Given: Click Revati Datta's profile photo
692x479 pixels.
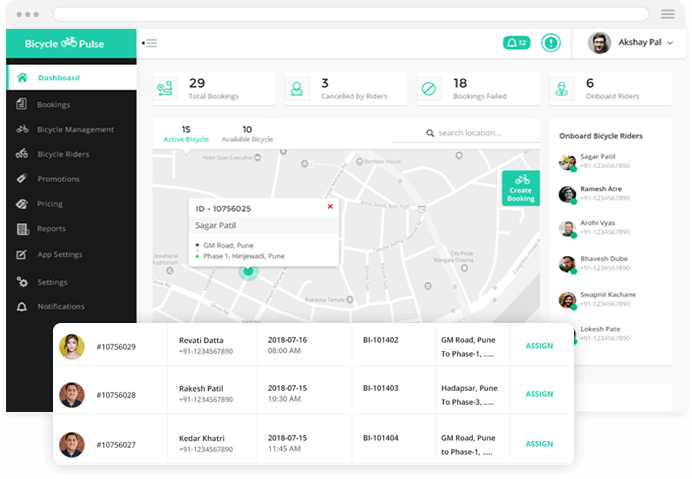Looking at the screenshot, I should click(71, 346).
